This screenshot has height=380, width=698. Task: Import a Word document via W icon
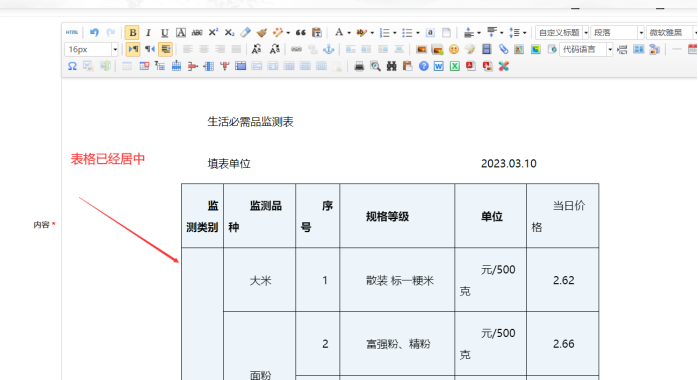(438, 66)
